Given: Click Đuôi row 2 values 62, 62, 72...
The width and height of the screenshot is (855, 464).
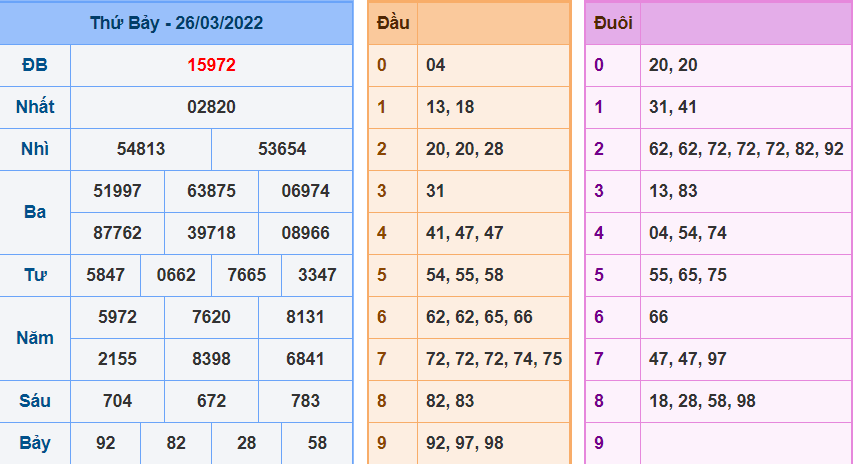Looking at the screenshot, I should click(x=746, y=149).
